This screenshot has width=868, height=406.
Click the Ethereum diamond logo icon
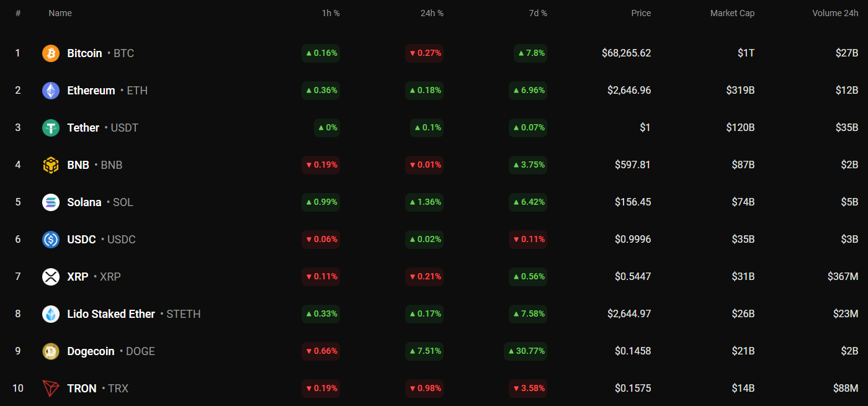tap(51, 91)
